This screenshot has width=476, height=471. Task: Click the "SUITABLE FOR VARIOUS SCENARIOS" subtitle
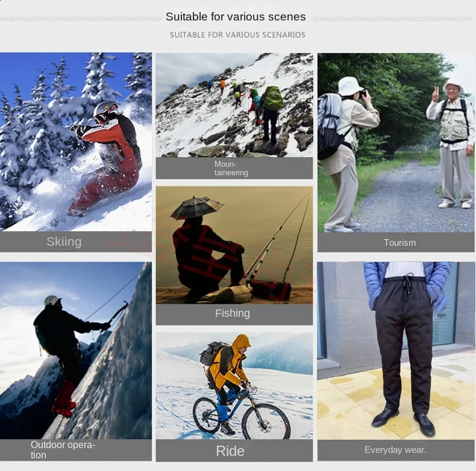point(237,35)
